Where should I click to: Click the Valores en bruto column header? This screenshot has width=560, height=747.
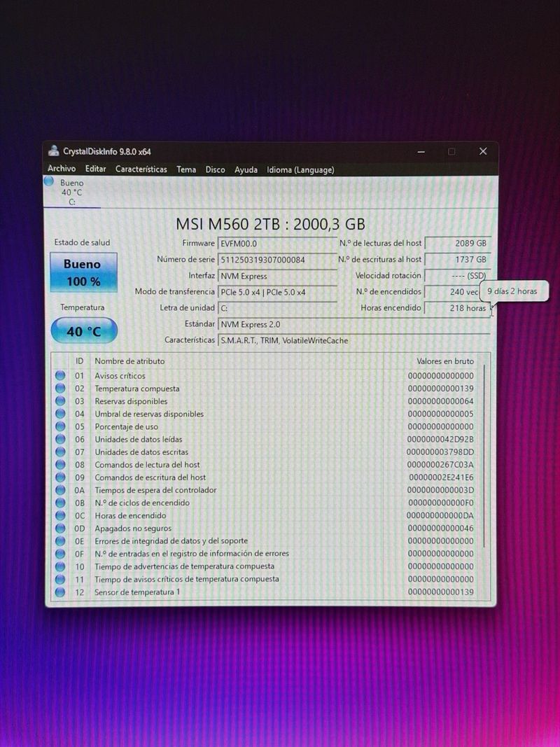click(x=445, y=361)
